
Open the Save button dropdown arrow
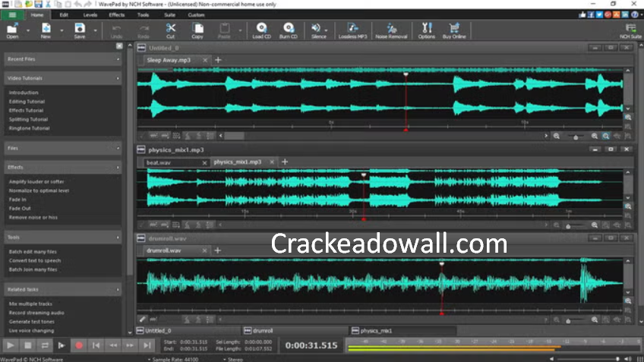click(95, 31)
